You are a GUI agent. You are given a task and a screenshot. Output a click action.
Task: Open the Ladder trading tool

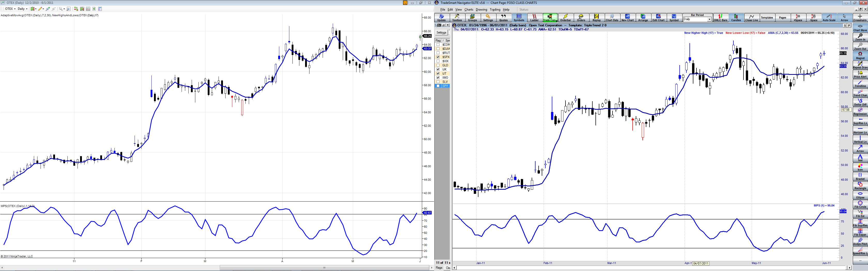pos(534,18)
